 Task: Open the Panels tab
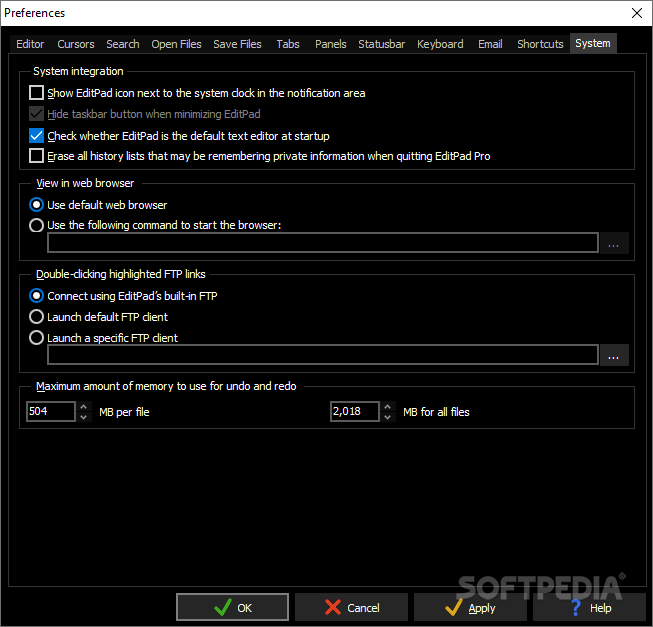point(331,44)
